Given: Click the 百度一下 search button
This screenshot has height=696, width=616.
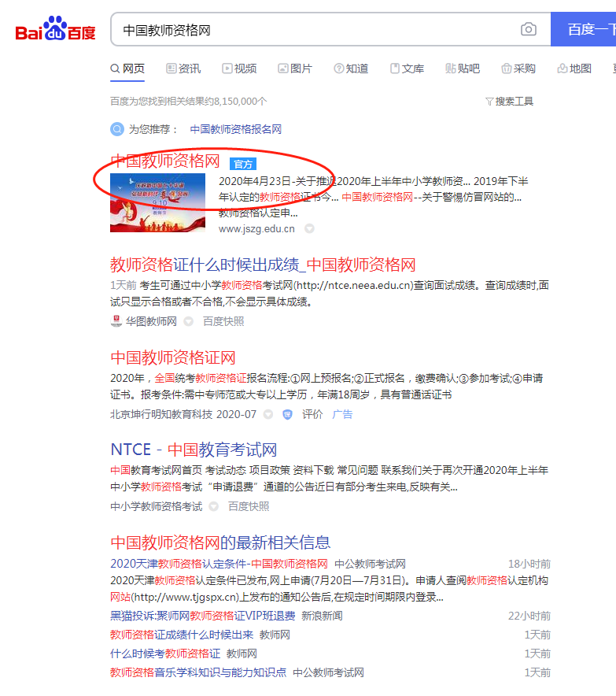Looking at the screenshot, I should click(x=584, y=29).
